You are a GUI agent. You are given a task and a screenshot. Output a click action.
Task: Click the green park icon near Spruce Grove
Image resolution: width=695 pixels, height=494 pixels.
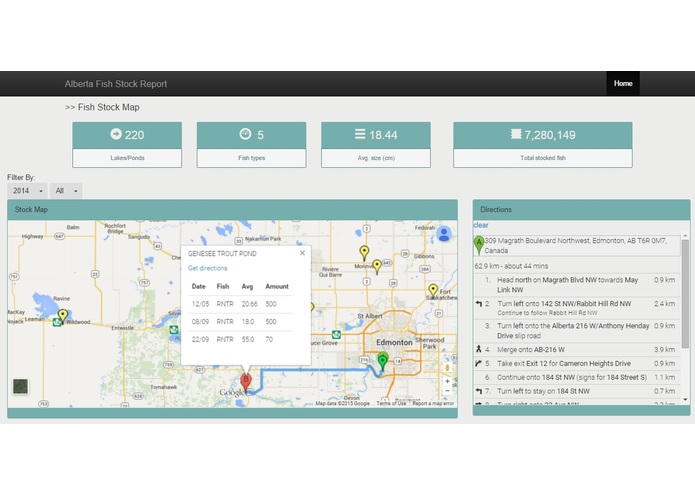click(336, 335)
